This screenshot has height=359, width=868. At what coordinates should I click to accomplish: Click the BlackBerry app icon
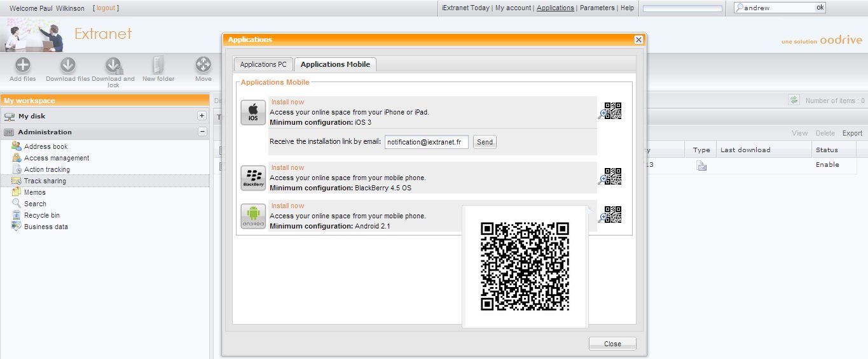(x=253, y=178)
